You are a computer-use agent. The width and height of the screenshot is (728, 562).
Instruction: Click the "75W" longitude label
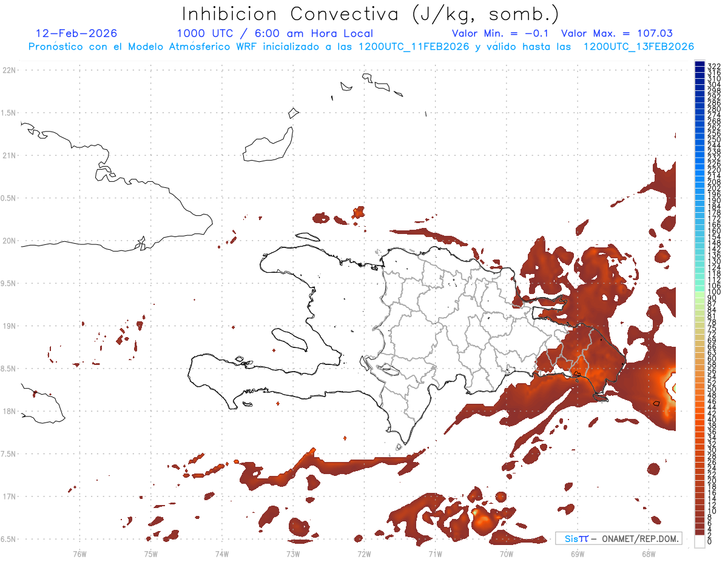click(150, 554)
